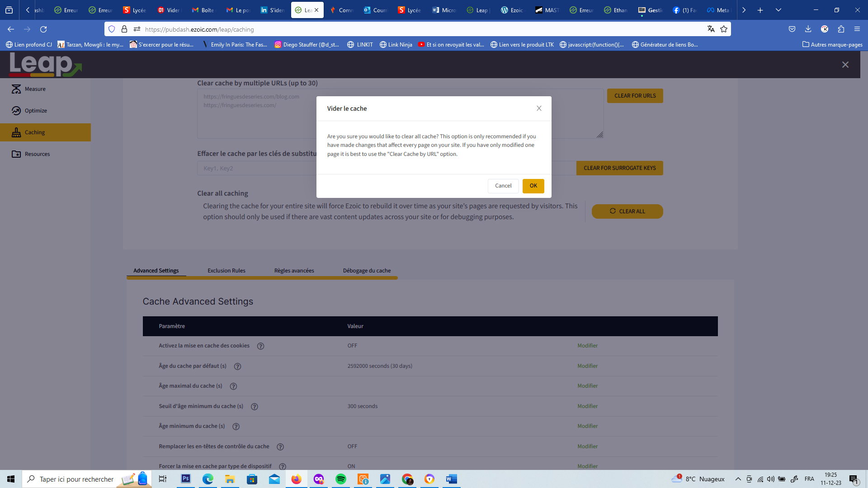Open Optimize section in the sidebar
This screenshot has height=488, width=868.
(36, 111)
